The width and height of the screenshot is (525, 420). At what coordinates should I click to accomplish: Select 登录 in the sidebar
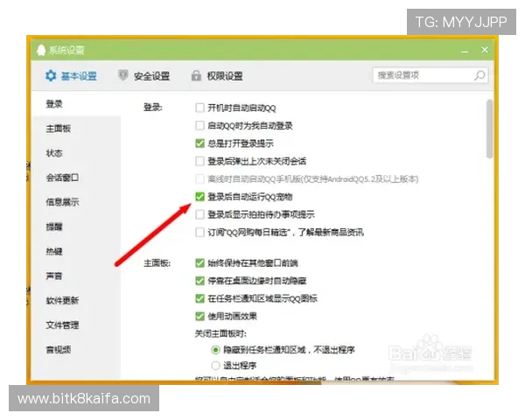click(54, 104)
